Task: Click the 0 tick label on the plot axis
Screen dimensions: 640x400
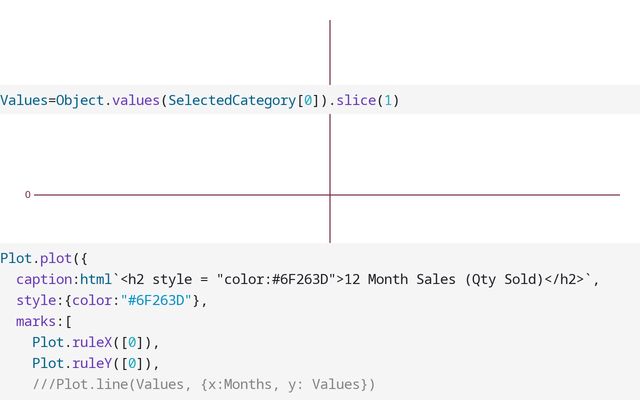Action: [x=28, y=195]
